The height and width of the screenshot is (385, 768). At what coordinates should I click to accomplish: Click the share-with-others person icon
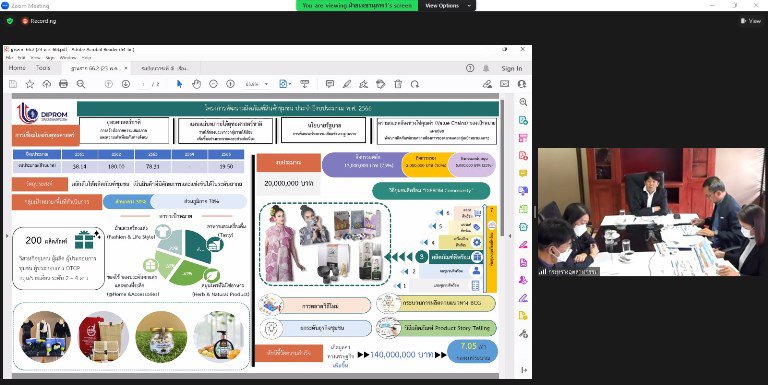pos(522,84)
